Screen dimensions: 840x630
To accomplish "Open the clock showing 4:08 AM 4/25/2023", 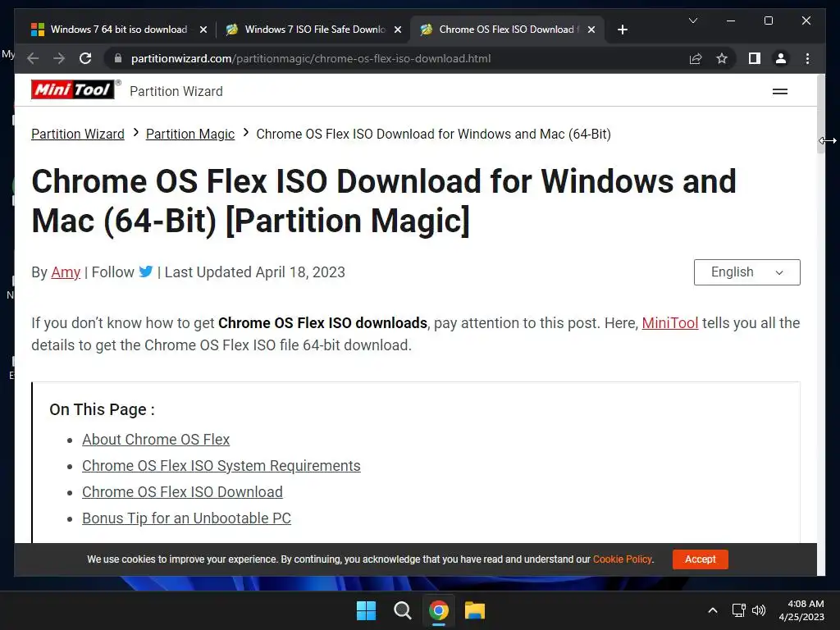I will (x=802, y=610).
